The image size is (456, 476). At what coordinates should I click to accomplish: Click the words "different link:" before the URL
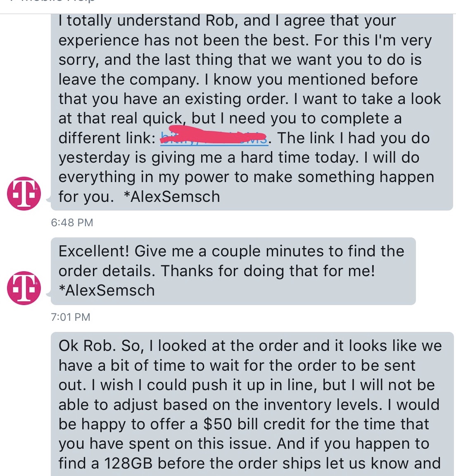[107, 138]
